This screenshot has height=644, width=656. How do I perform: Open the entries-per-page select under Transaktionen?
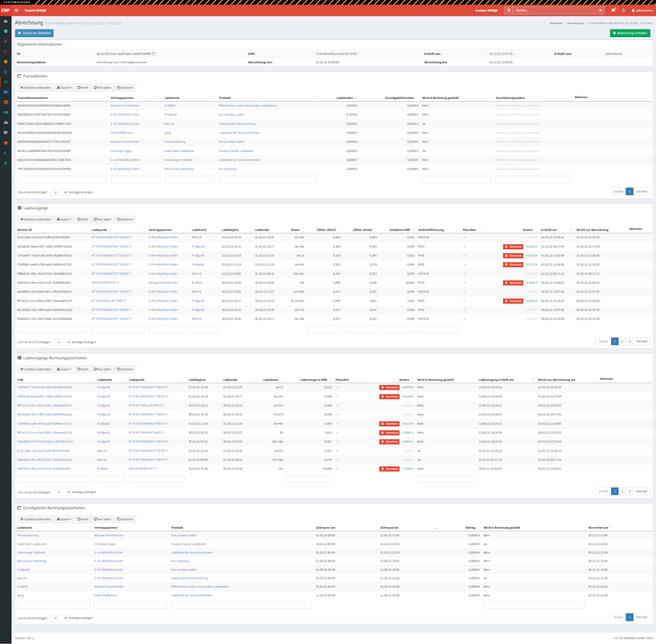click(59, 192)
